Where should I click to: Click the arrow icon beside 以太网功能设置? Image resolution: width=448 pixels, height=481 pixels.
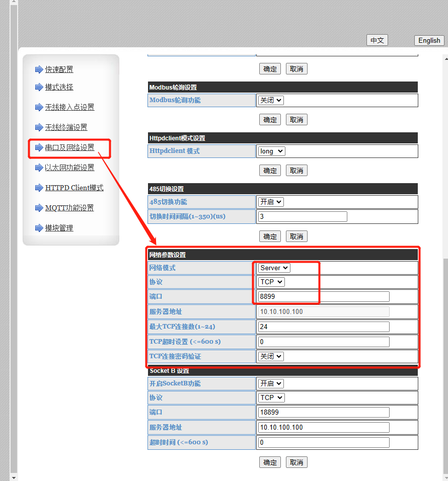coord(39,168)
